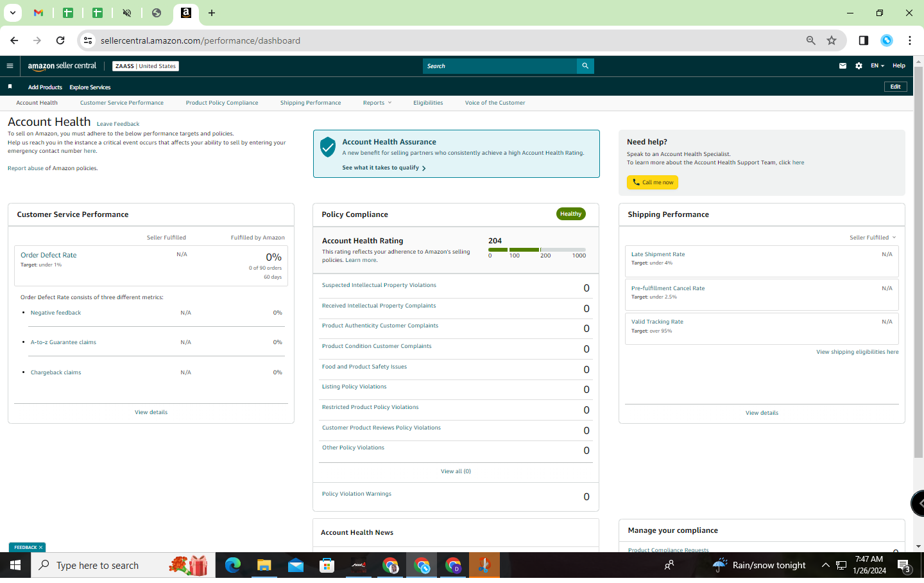
Task: Click the Call me now button
Action: tap(653, 182)
